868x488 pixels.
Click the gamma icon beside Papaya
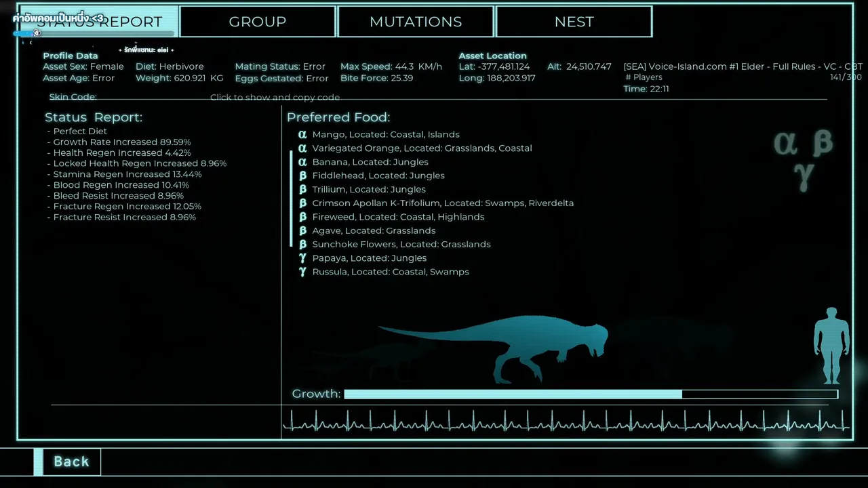pyautogui.click(x=302, y=258)
